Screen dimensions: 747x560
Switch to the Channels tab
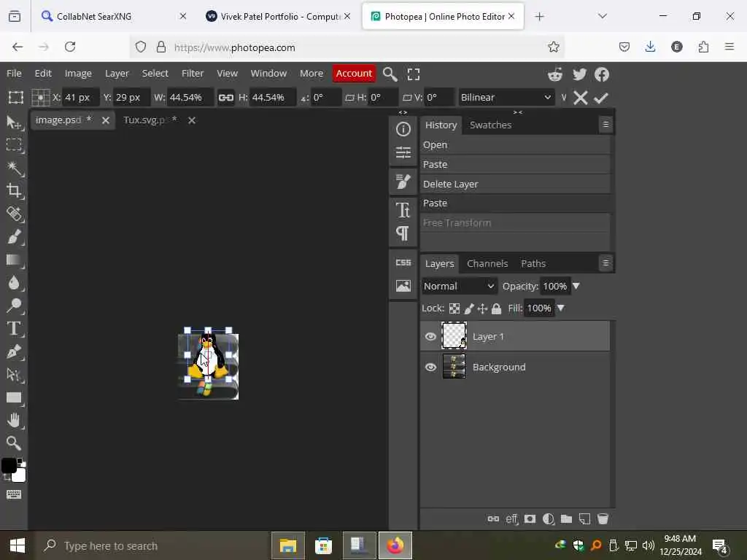487,263
